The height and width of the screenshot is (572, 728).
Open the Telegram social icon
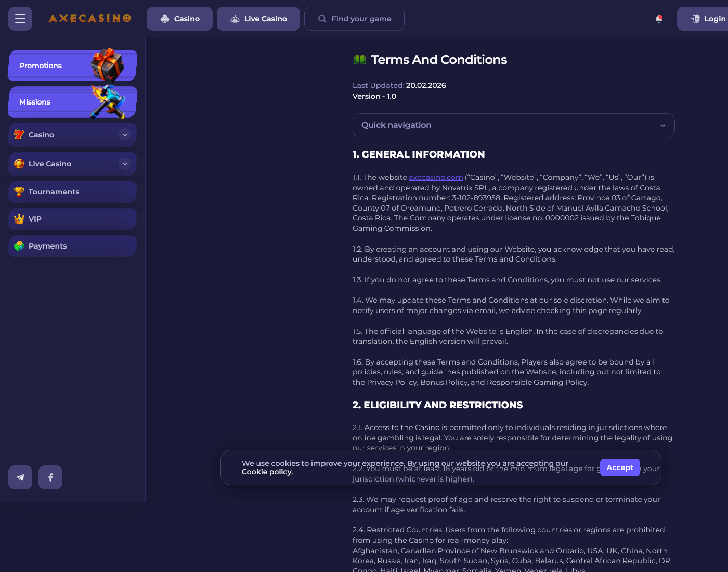pos(20,477)
